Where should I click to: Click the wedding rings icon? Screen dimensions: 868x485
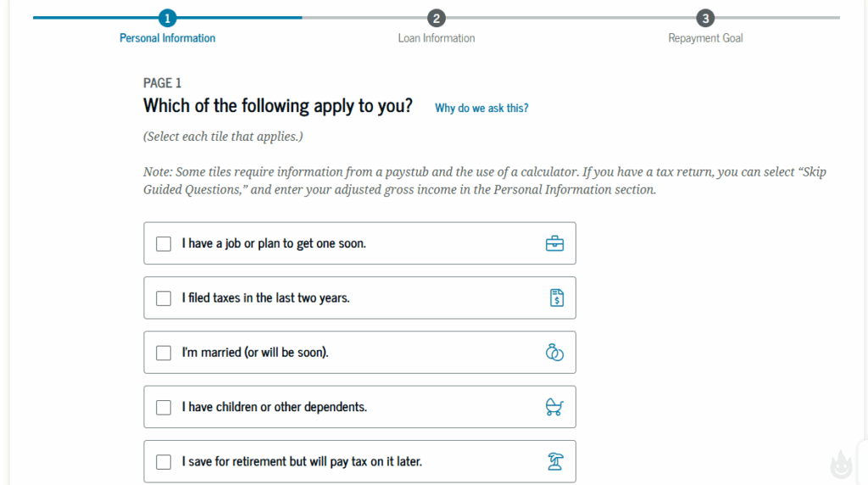[x=554, y=352]
